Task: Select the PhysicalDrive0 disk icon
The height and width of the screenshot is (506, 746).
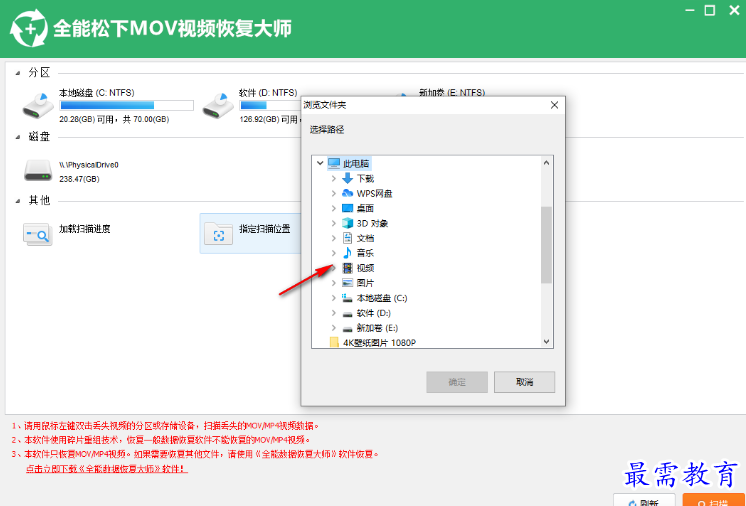Action: coord(38,170)
